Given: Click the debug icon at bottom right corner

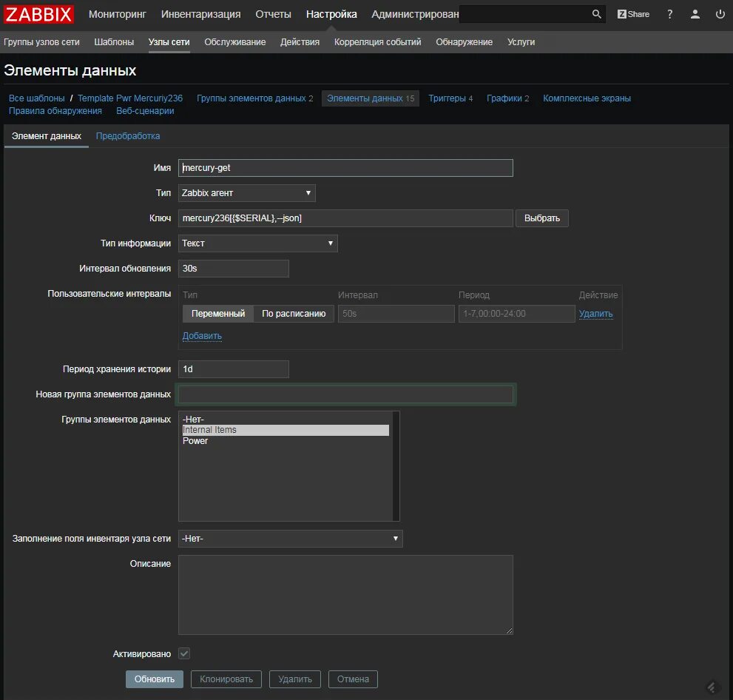Looking at the screenshot, I should (x=711, y=687).
